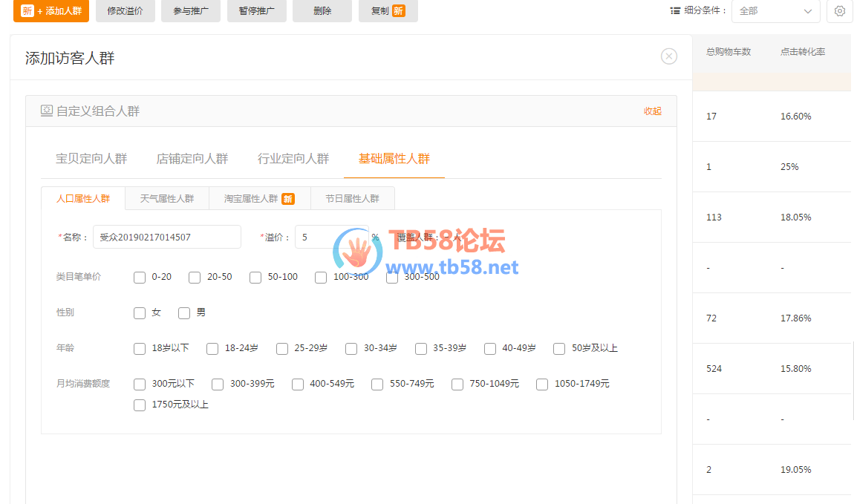This screenshot has height=504, width=854.
Task: Tick the 女 gender checkbox
Action: coord(140,313)
